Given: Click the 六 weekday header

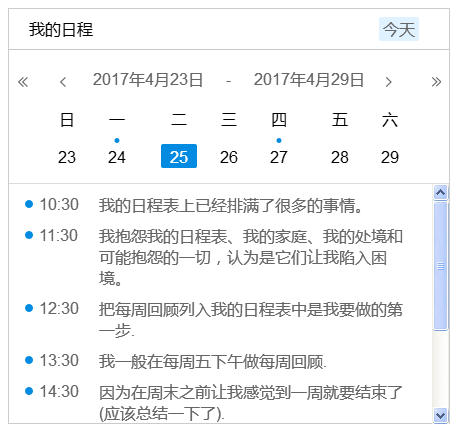Looking at the screenshot, I should [390, 120].
